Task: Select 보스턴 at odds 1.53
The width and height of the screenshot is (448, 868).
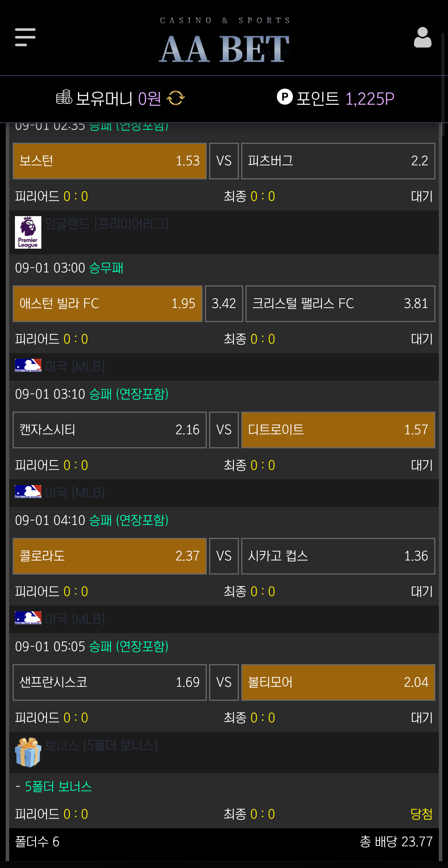Action: [x=110, y=161]
